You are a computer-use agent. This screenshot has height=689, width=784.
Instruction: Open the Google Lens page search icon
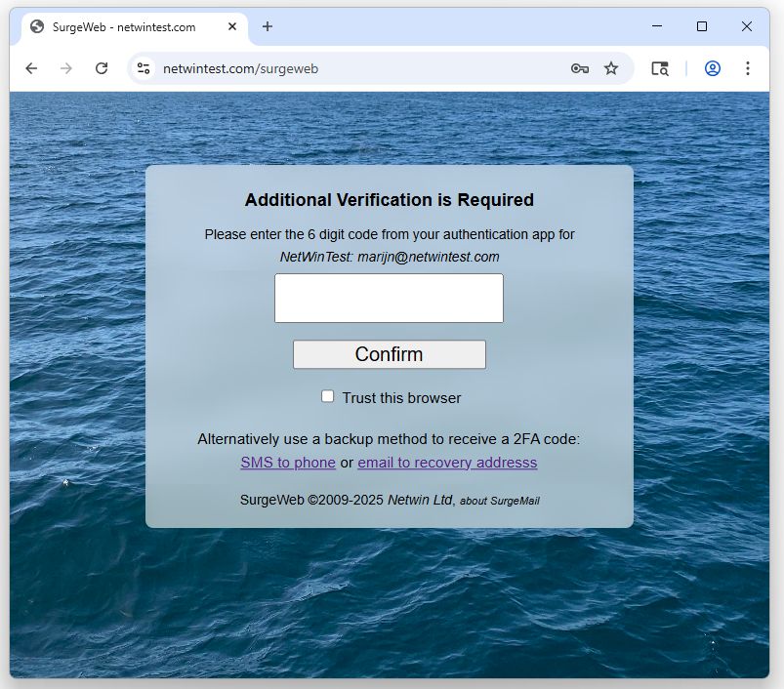click(660, 68)
